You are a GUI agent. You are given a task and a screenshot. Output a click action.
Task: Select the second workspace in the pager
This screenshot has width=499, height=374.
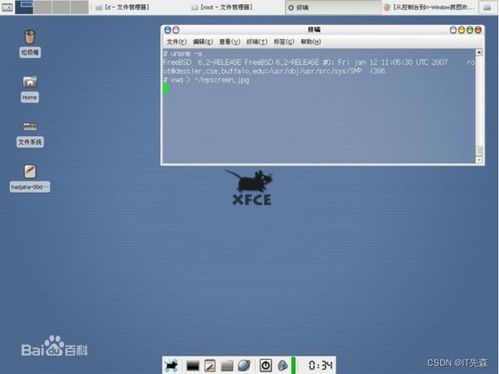click(42, 7)
